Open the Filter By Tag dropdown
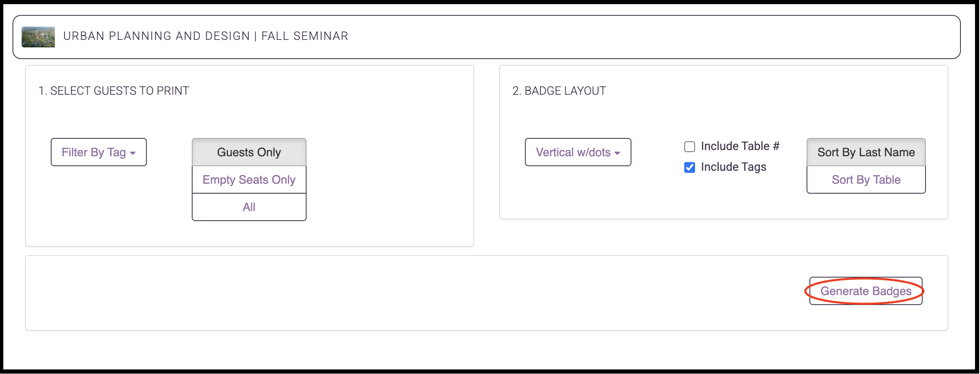The height and width of the screenshot is (374, 980). [x=99, y=152]
